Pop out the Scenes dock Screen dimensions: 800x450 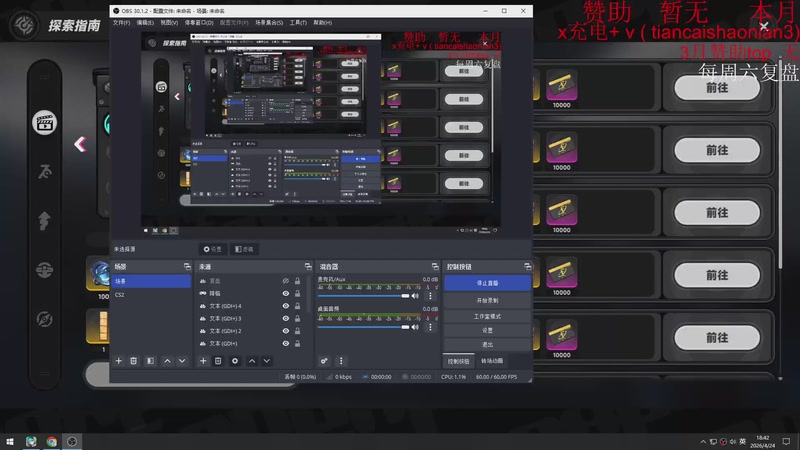tap(187, 266)
